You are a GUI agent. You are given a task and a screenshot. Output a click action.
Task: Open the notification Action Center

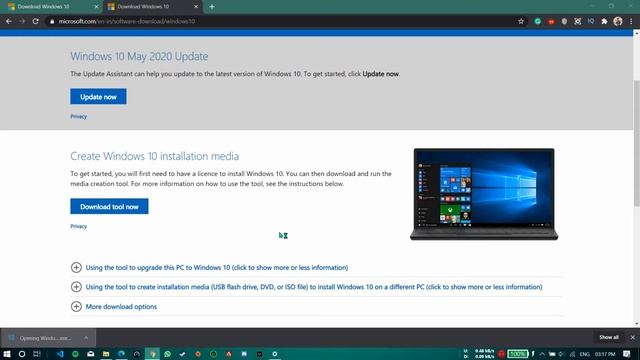click(627, 354)
